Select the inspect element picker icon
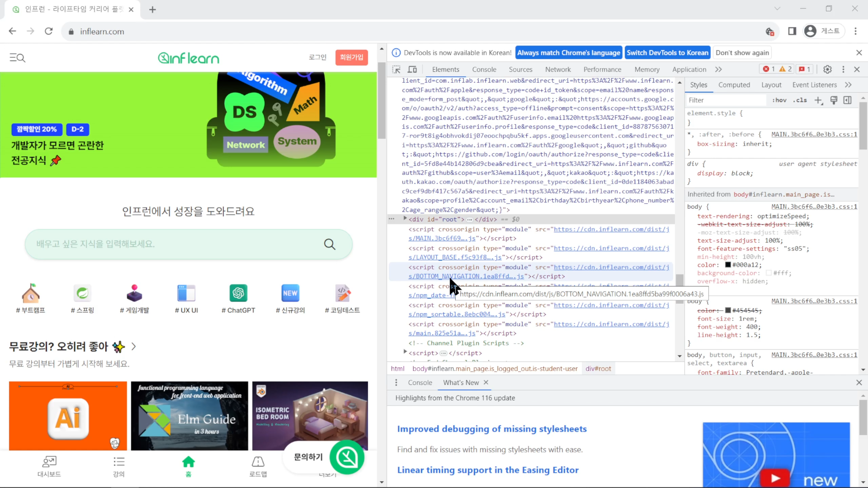868x488 pixels. point(396,70)
